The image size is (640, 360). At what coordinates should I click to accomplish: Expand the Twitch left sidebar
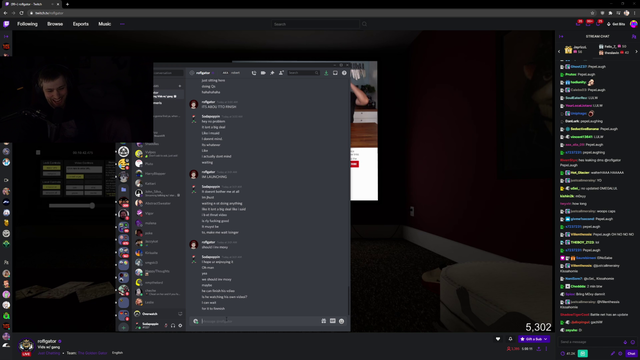pyautogui.click(x=6, y=36)
